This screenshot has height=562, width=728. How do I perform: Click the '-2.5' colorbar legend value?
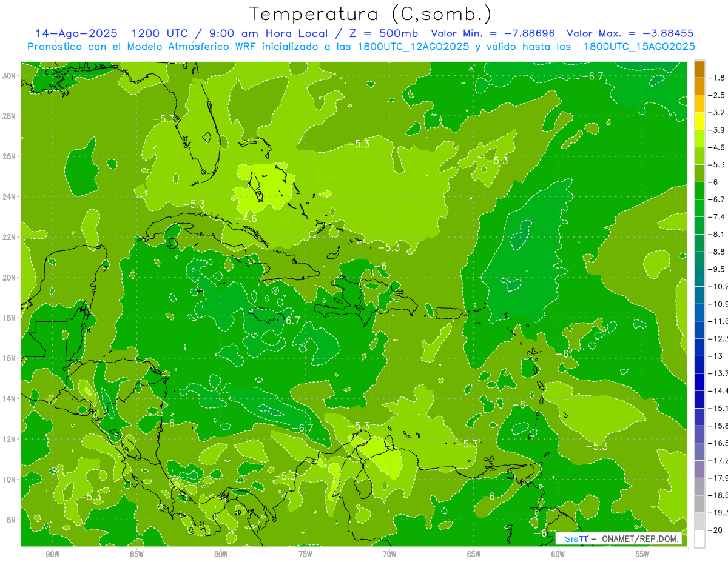click(x=717, y=95)
